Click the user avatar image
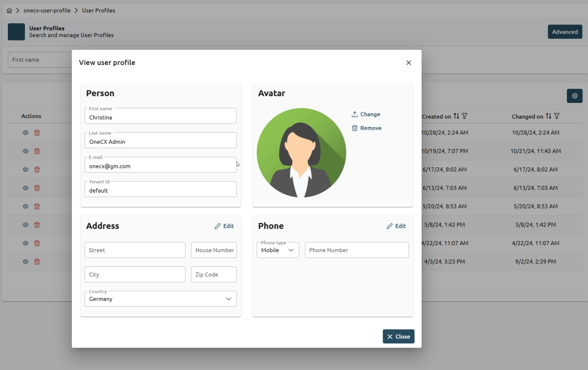Screen dimensions: 588x370 tap(301, 153)
